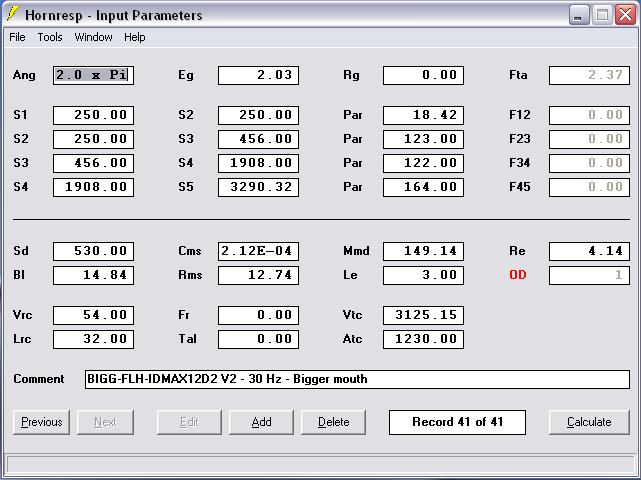
Task: Click the Mmd value field
Action: 423,251
